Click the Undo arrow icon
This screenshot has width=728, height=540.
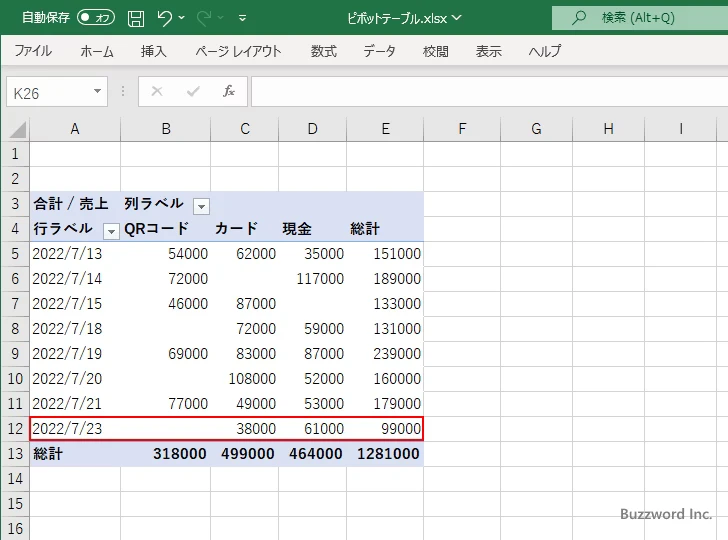[x=164, y=18]
